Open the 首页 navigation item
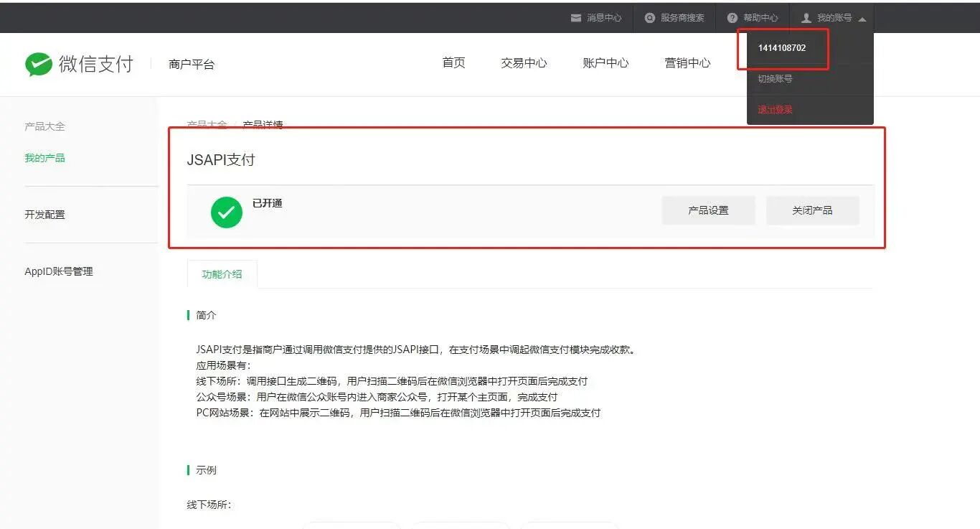 [x=454, y=63]
